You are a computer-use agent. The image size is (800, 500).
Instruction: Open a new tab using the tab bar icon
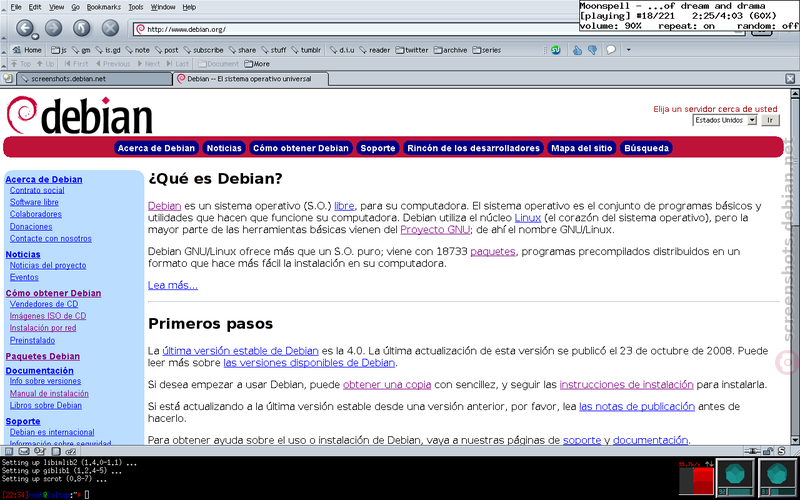[7, 79]
